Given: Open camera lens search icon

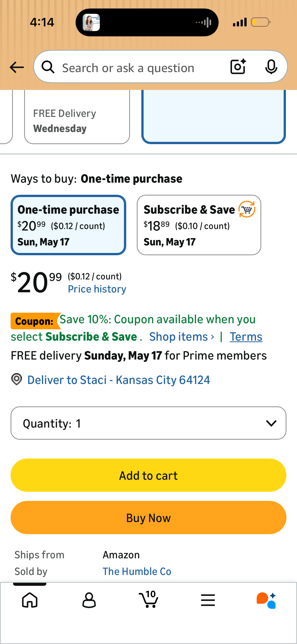Looking at the screenshot, I should coord(238,67).
